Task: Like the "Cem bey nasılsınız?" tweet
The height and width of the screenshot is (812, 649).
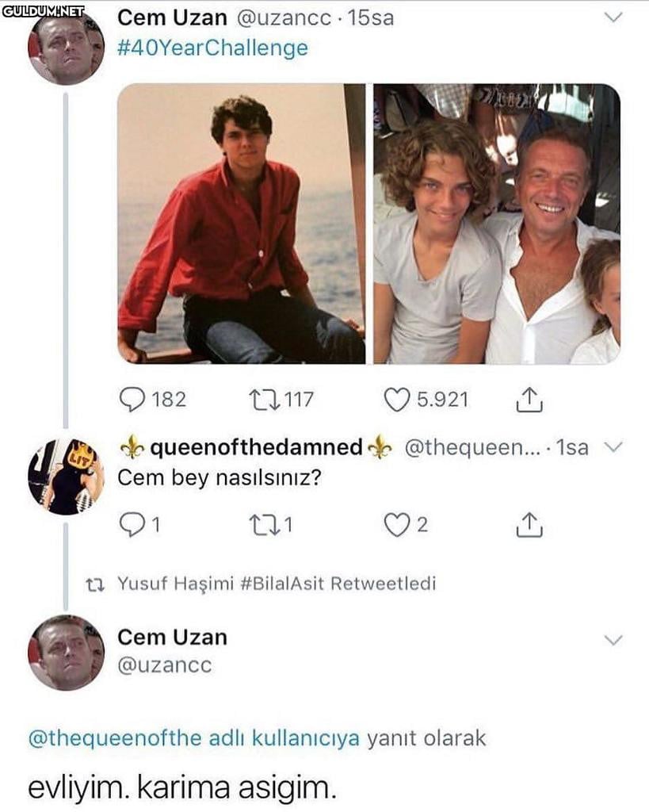Action: pos(396,525)
